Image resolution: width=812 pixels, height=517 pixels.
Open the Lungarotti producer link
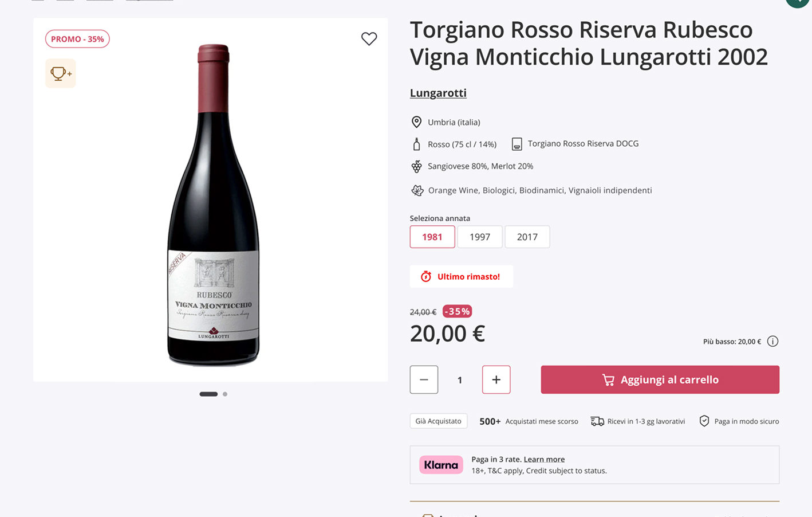(438, 93)
